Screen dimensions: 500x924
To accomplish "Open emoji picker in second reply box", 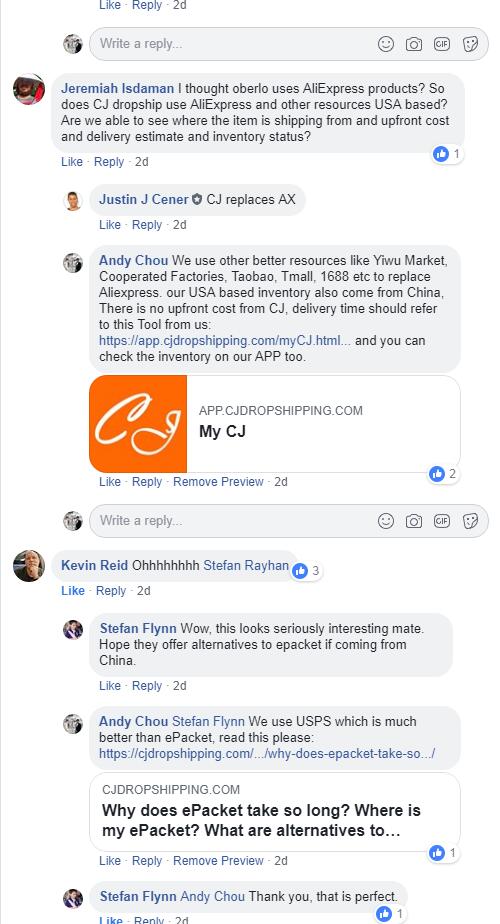I will (x=386, y=521).
